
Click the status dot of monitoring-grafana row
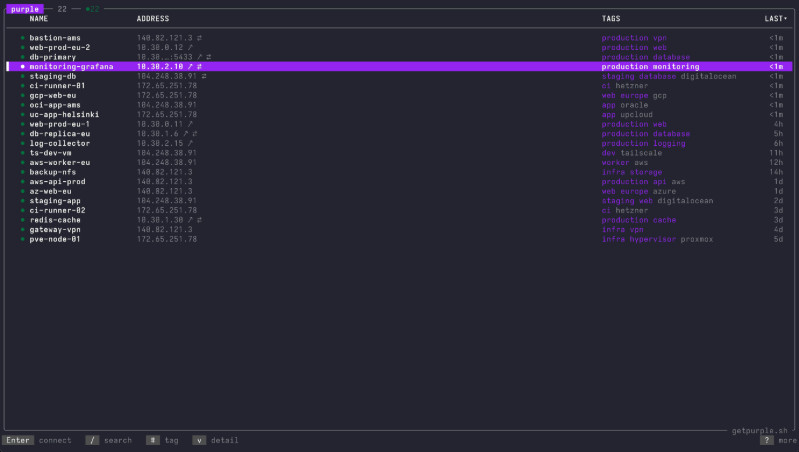22,67
